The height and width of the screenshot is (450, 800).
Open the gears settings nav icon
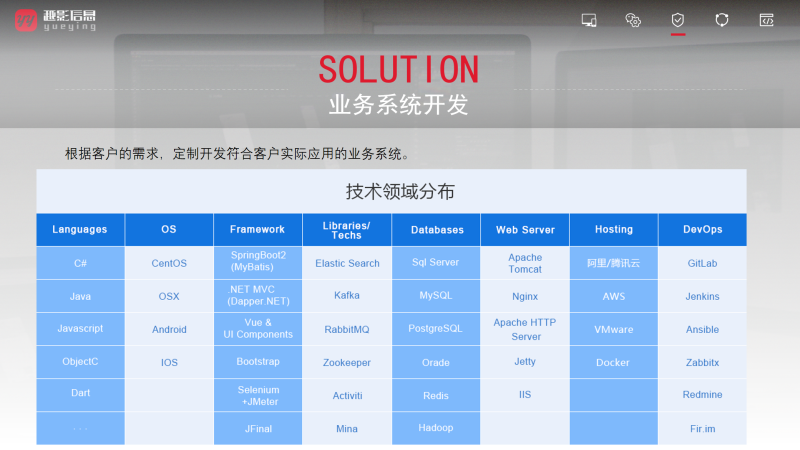(633, 20)
